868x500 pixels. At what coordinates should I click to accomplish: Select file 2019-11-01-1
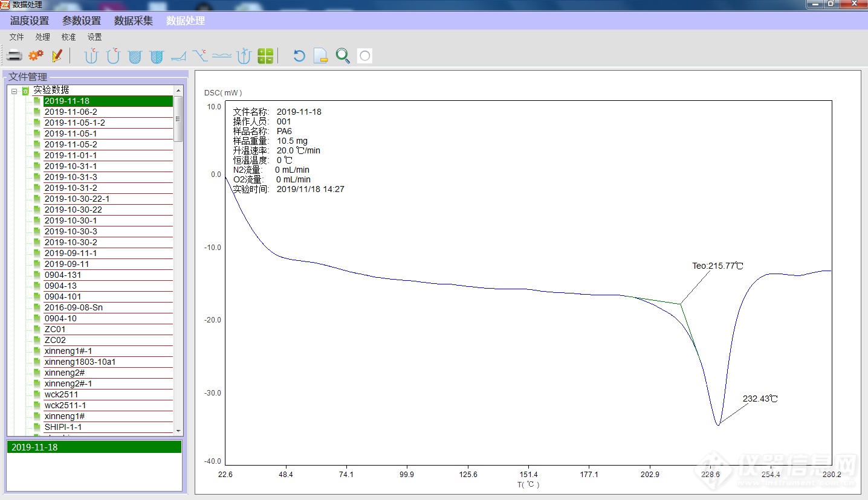(108, 155)
